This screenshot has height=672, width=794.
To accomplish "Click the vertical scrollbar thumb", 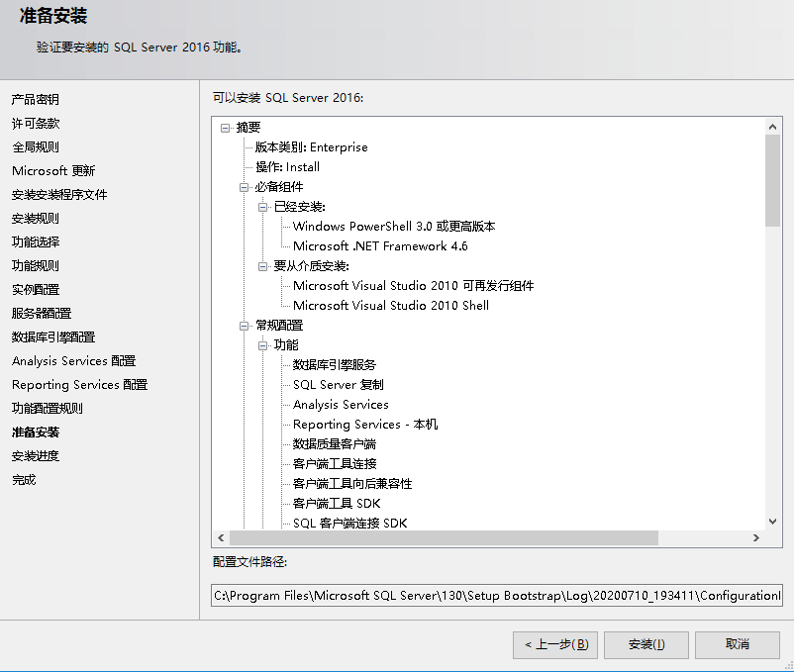I will pos(772,180).
